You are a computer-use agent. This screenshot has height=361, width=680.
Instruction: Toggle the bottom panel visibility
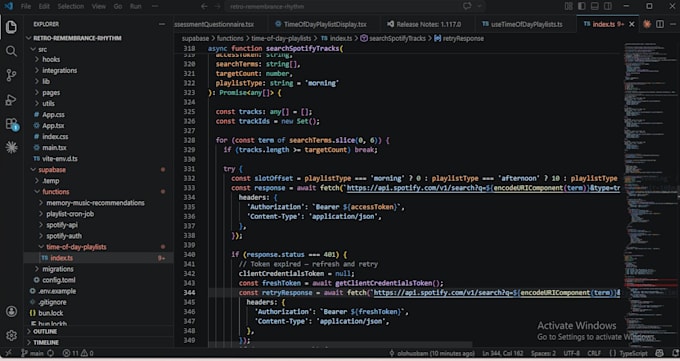[595, 6]
